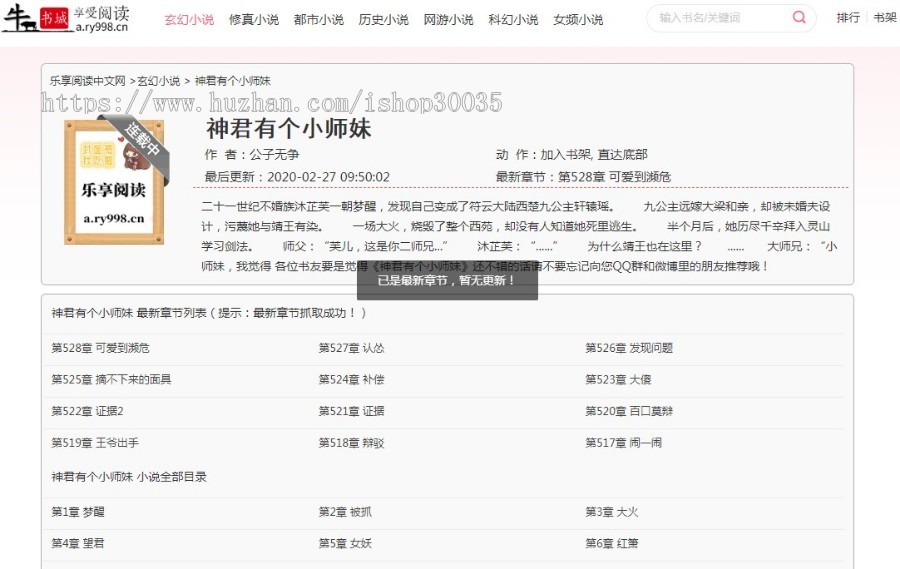Open the site logo at top left
This screenshot has height=569, width=900.
(66, 18)
